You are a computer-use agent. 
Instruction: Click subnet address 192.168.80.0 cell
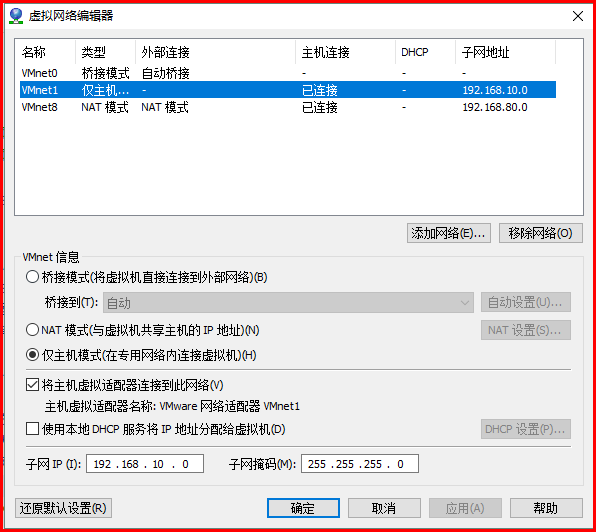click(495, 107)
